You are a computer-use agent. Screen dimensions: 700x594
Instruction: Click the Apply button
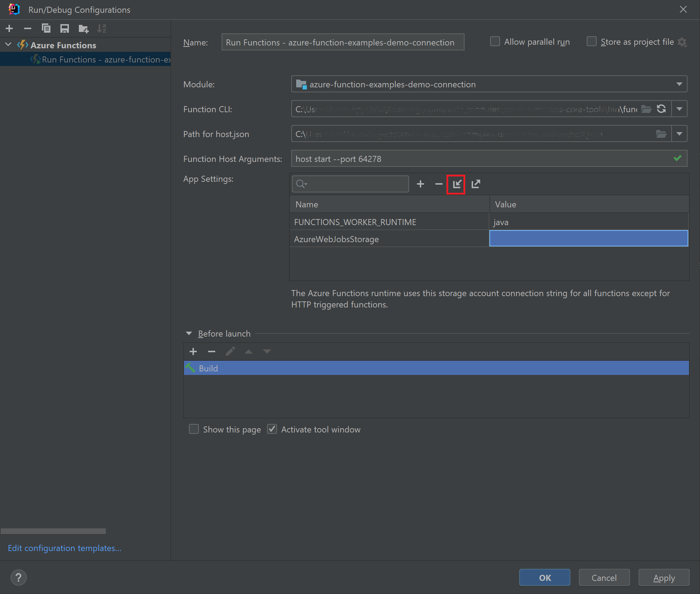pos(663,578)
